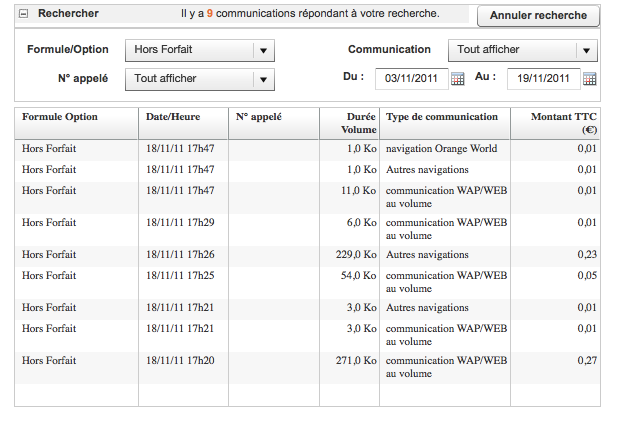Open the N° appelé dropdown

coord(199,79)
